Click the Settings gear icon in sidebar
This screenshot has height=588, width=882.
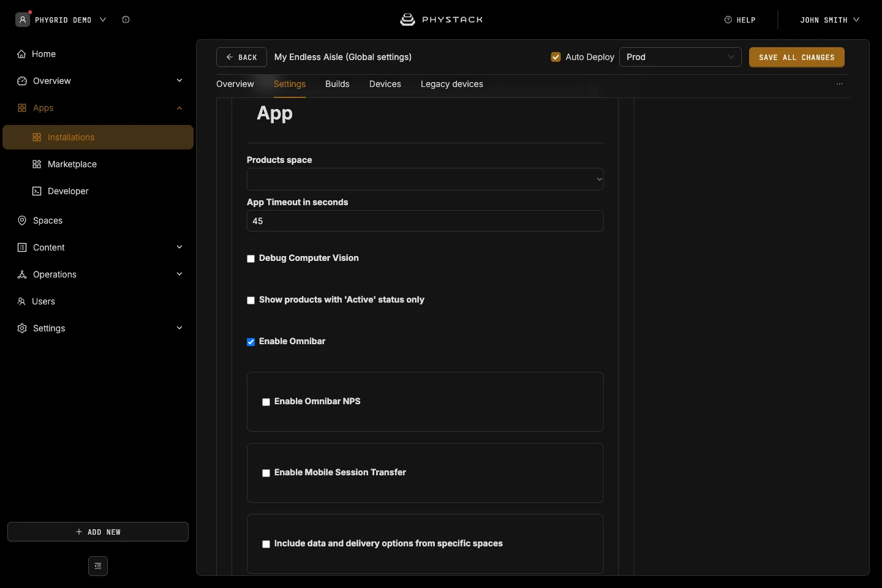coord(22,328)
